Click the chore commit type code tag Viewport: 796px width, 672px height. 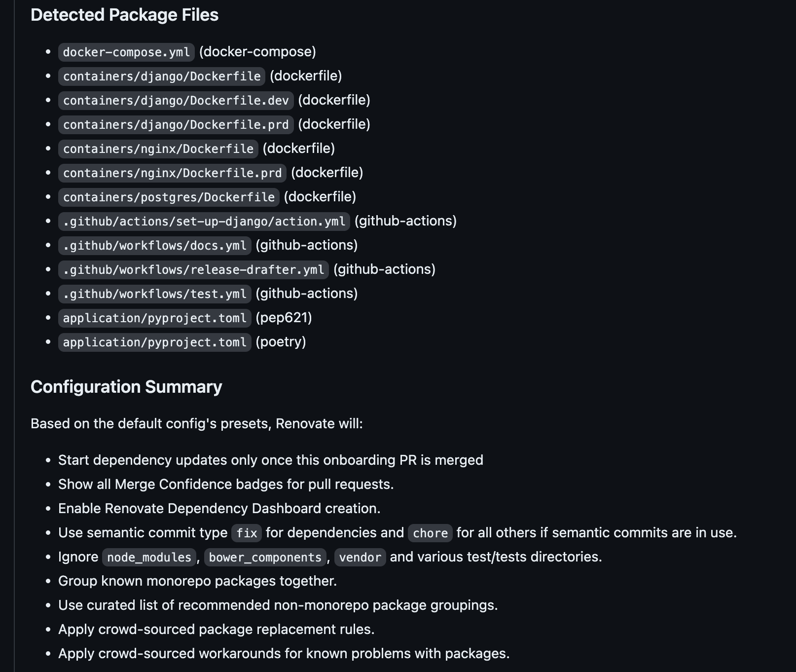click(x=430, y=533)
